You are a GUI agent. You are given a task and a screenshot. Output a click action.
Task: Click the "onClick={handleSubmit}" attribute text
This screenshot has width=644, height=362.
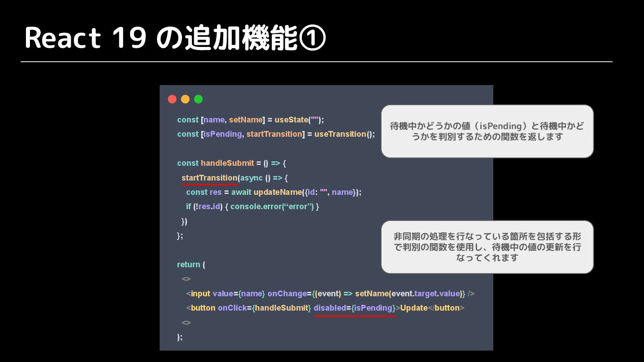[x=264, y=308]
